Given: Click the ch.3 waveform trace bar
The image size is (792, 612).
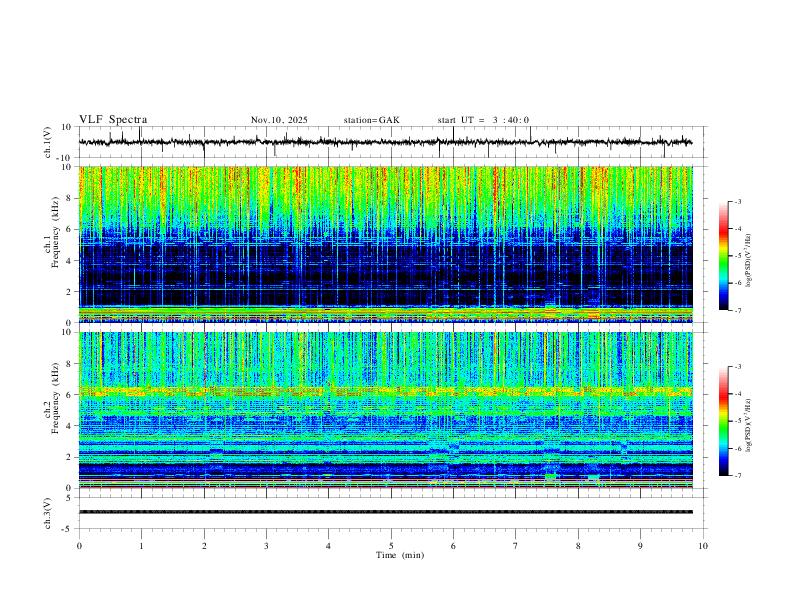Looking at the screenshot, I should pos(386,512).
